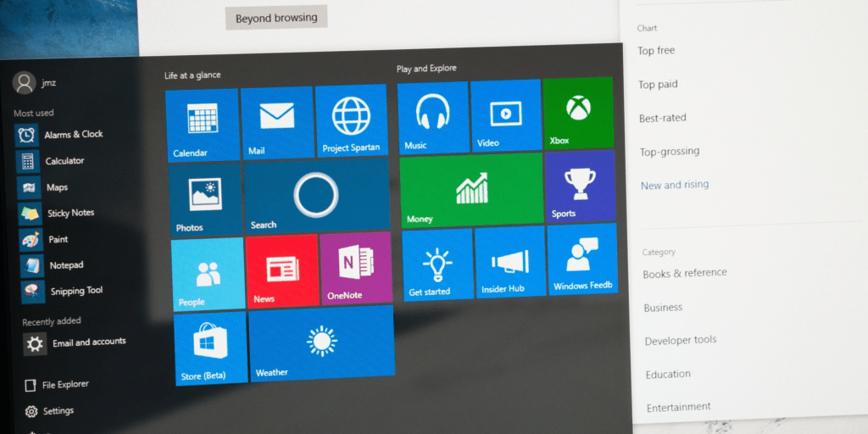The height and width of the screenshot is (434, 868).
Task: Select the Top paid chart in Store
Action: point(658,85)
